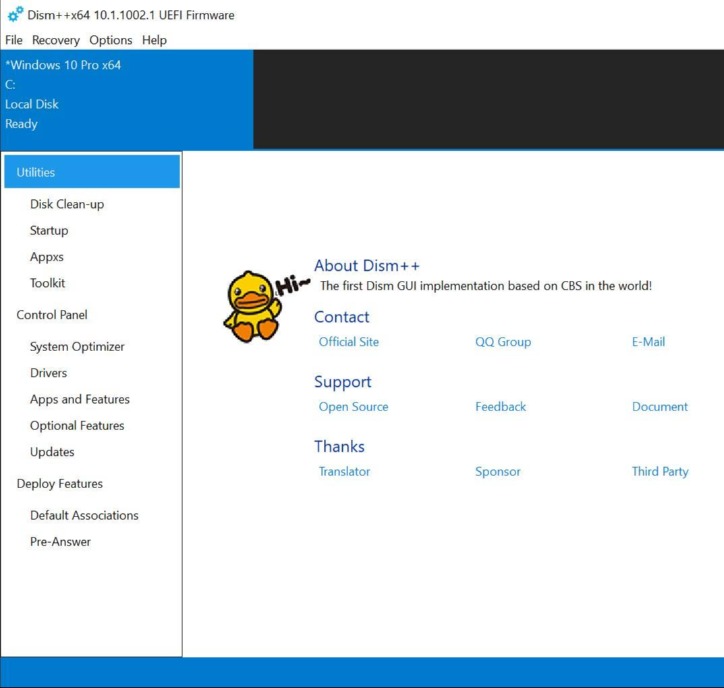Select the Windows 10 Pro x64 image tile
The height and width of the screenshot is (688, 724).
tap(127, 99)
